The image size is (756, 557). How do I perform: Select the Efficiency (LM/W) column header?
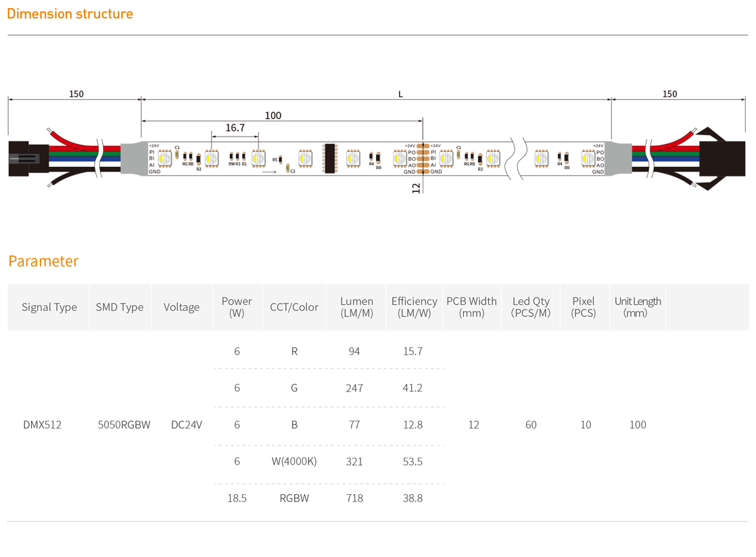414,307
